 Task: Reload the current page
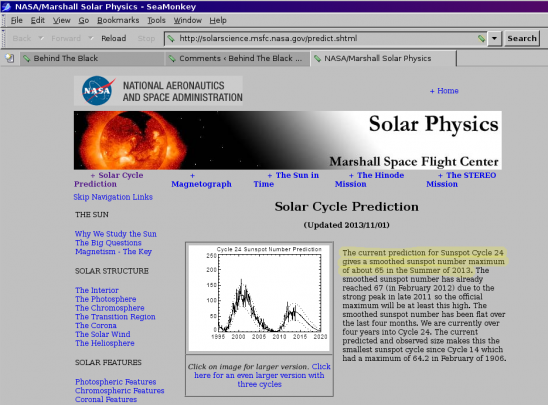[114, 38]
